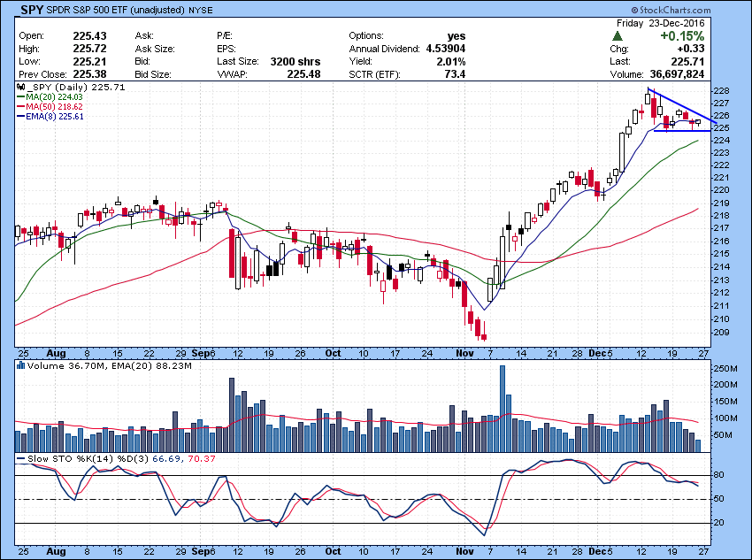Click the 20 oversold level axis label
The height and width of the screenshot is (560, 752).
719,523
